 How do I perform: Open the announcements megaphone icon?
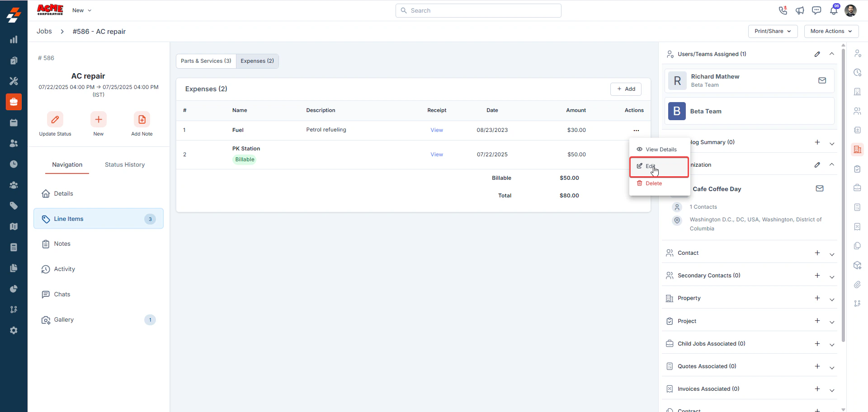(800, 10)
